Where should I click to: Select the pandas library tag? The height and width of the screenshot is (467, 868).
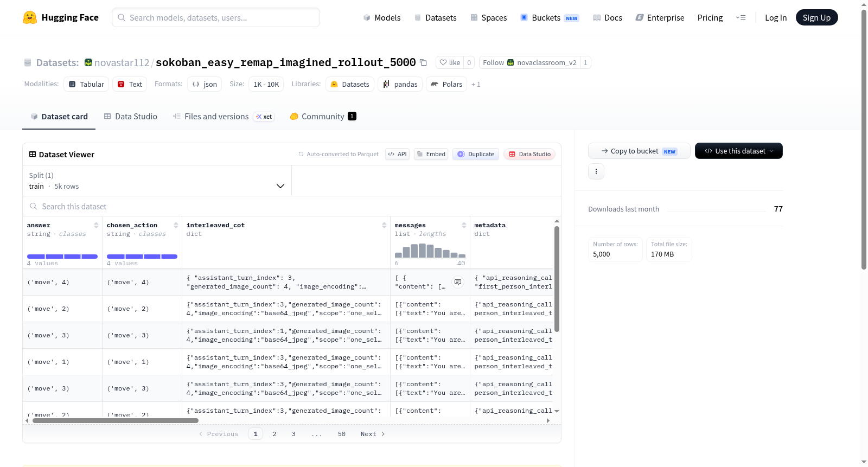click(400, 84)
